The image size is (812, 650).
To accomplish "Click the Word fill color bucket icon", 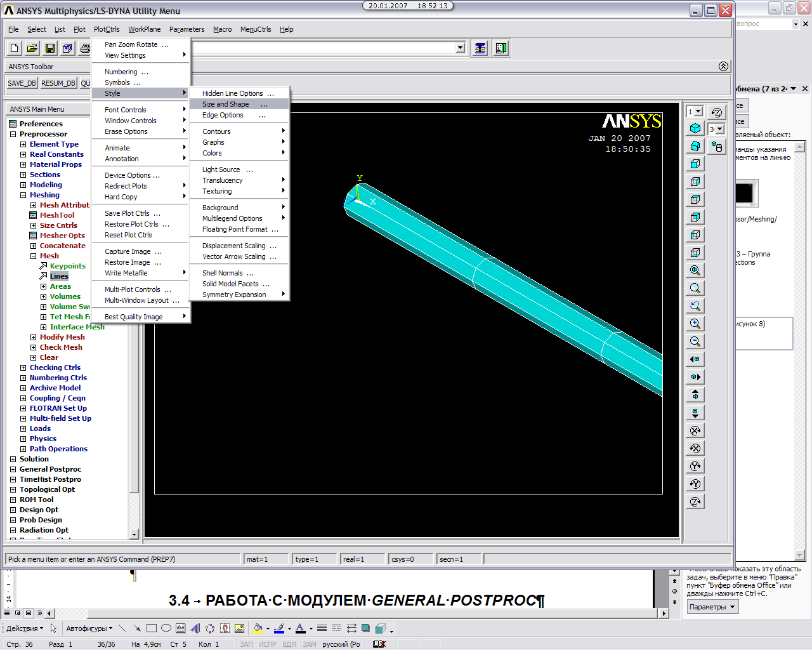I will (257, 628).
